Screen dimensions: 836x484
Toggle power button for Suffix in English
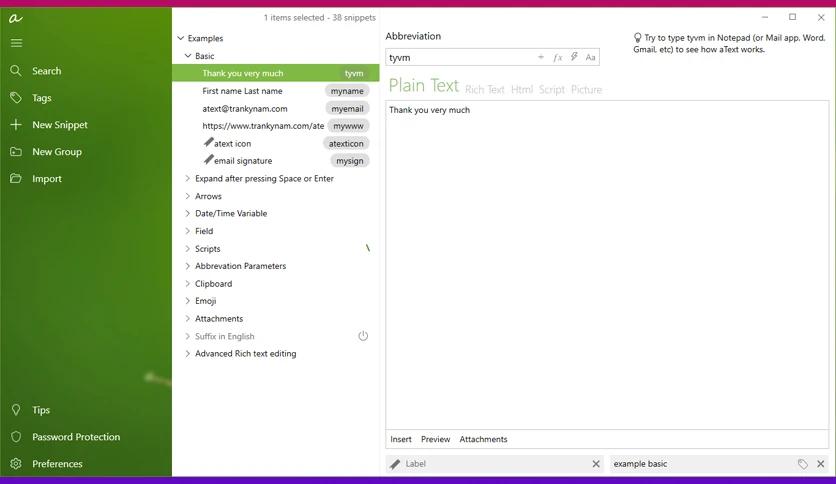click(363, 336)
